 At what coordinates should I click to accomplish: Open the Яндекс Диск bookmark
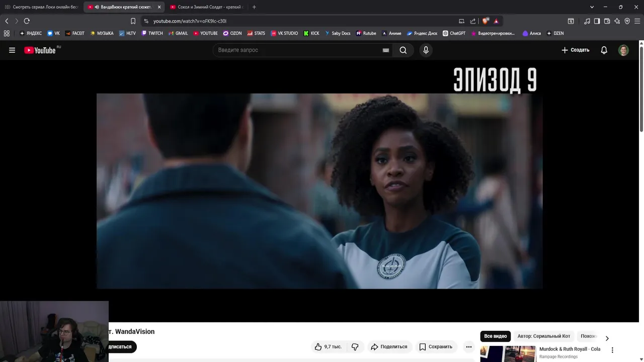point(422,33)
